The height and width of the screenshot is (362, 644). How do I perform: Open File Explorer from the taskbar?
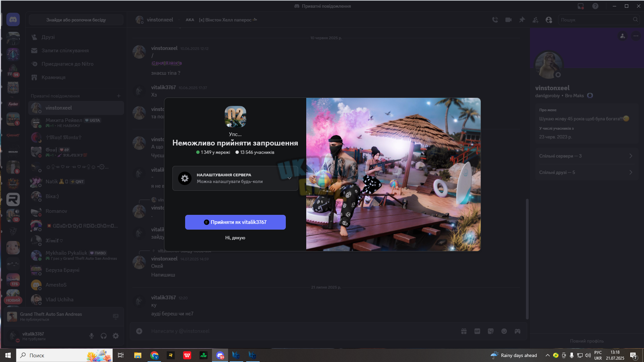(138, 355)
